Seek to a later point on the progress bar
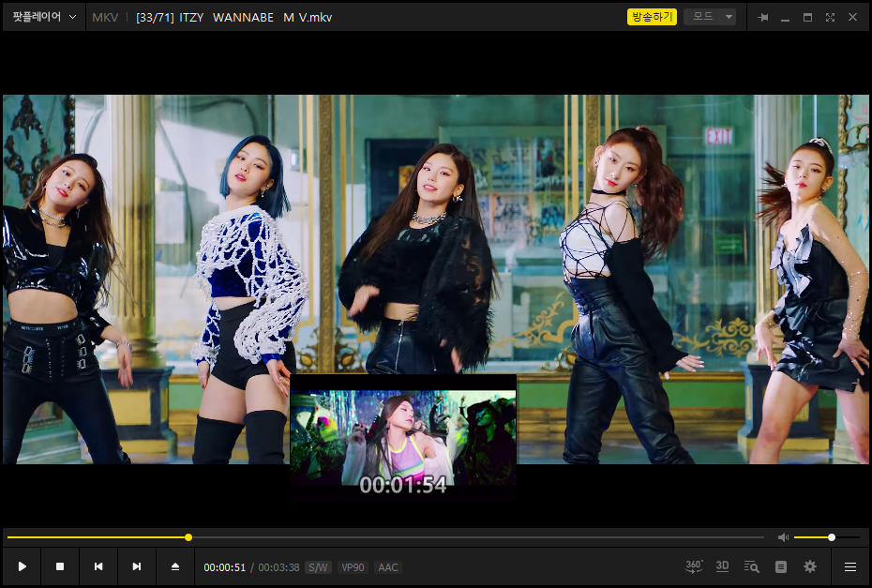This screenshot has width=872, height=588. (478, 537)
